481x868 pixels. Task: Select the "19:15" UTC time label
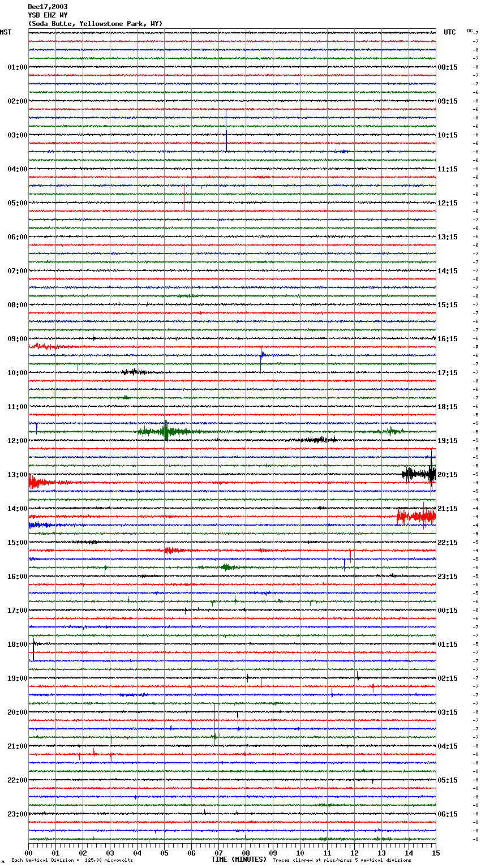[x=448, y=441]
